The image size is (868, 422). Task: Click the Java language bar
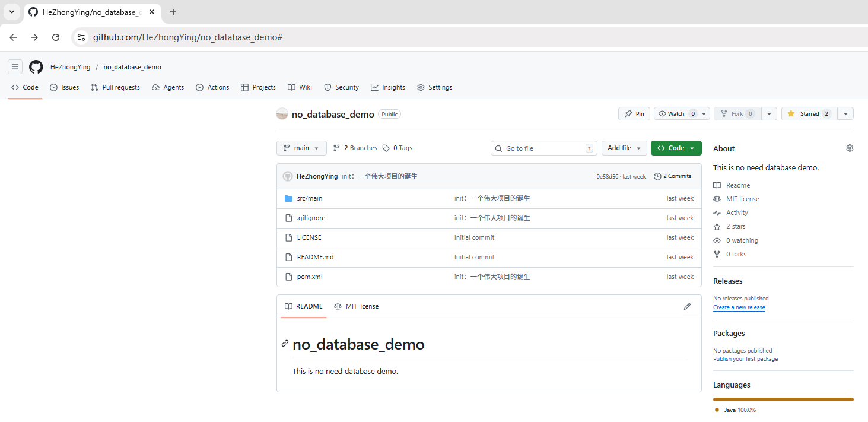click(x=783, y=399)
